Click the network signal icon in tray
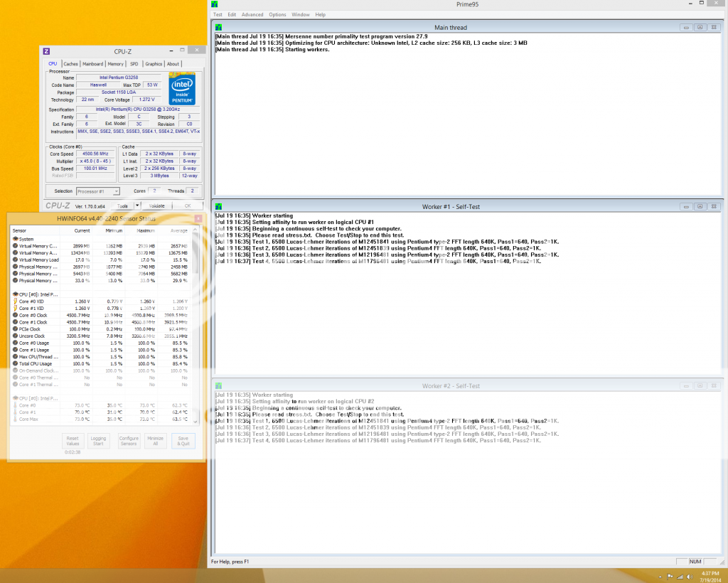728x583 pixels. click(x=679, y=576)
